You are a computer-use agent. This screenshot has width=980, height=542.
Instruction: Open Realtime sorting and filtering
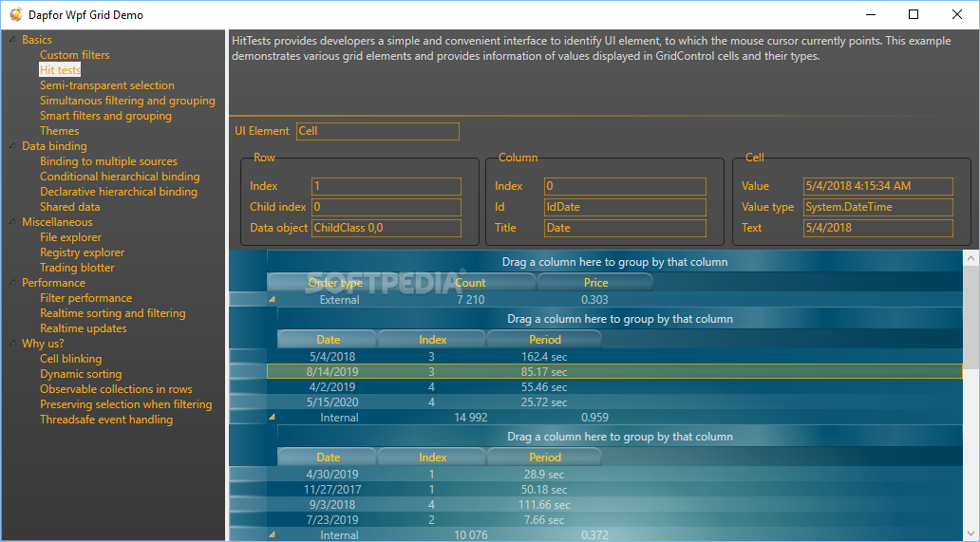pyautogui.click(x=112, y=313)
